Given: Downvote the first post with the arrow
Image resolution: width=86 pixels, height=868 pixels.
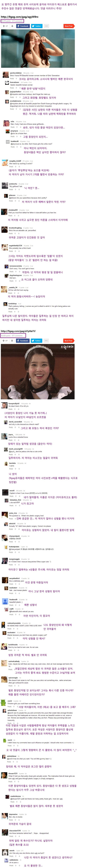Looking at the screenshot, I should click(13, 26).
